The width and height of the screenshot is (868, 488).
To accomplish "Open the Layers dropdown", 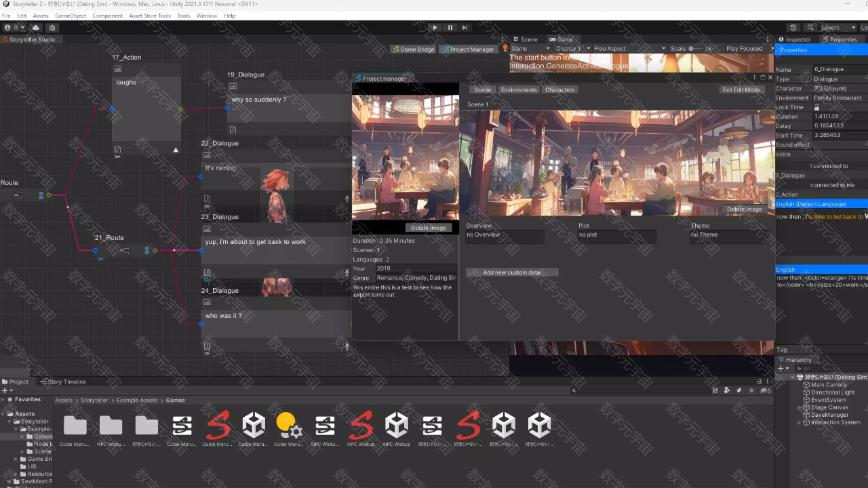I will [837, 28].
